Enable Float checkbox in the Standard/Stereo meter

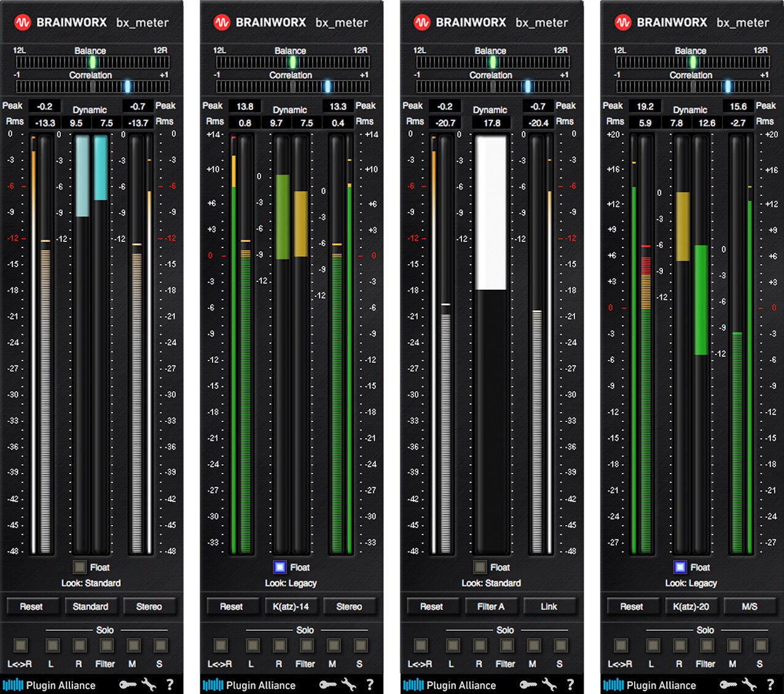[80, 567]
